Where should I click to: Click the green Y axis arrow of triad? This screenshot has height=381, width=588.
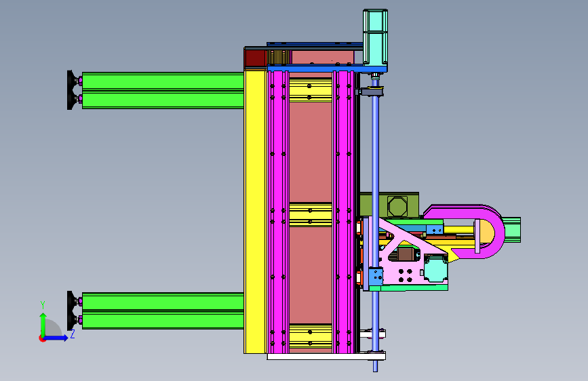pos(43,324)
